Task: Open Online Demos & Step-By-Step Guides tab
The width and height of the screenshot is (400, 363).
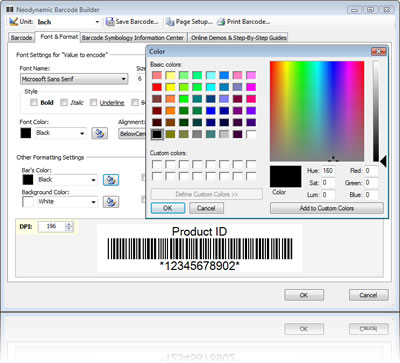Action: coord(239,38)
